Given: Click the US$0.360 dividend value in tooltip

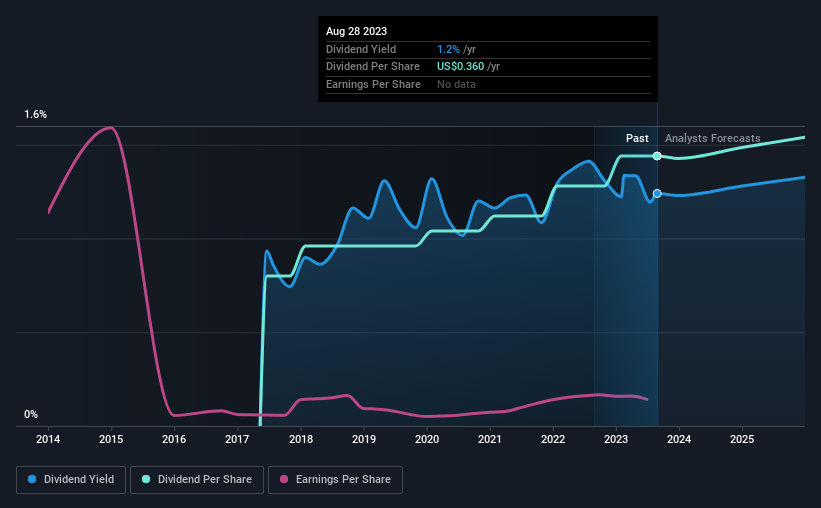Looking at the screenshot, I should tap(462, 66).
